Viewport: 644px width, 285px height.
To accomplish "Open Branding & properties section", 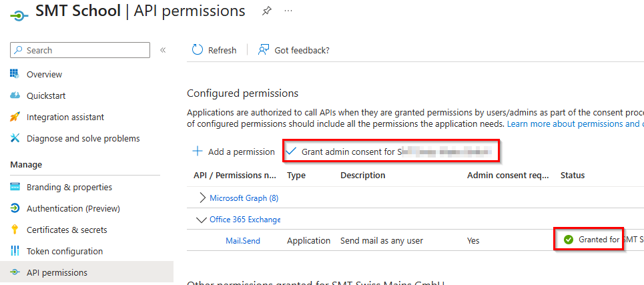I will pos(69,187).
